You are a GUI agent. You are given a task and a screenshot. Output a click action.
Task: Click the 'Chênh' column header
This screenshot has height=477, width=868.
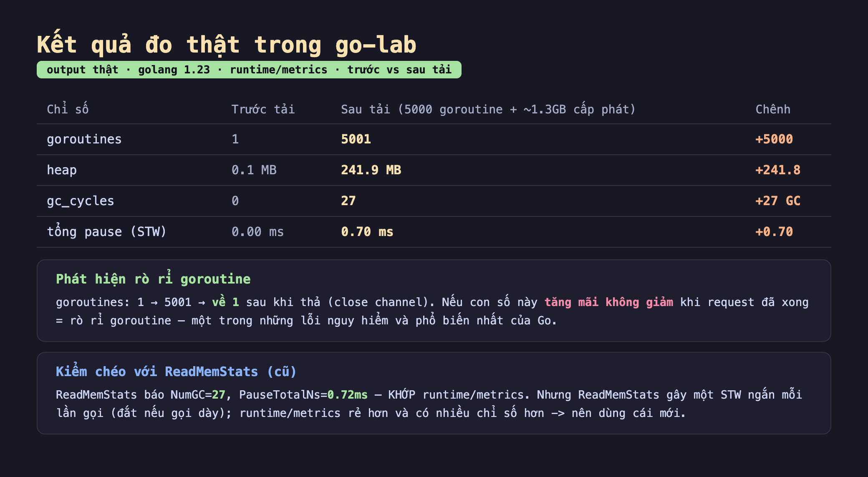pyautogui.click(x=773, y=109)
